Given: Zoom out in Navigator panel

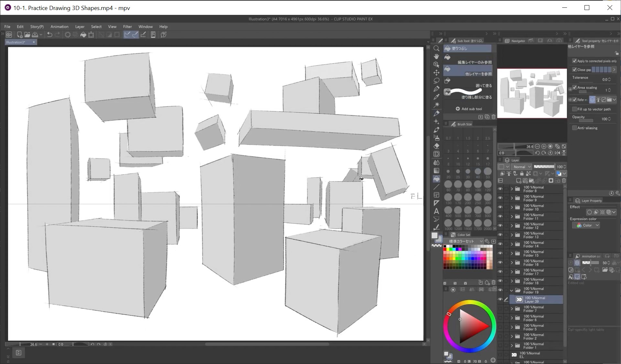Looking at the screenshot, I should [537, 146].
